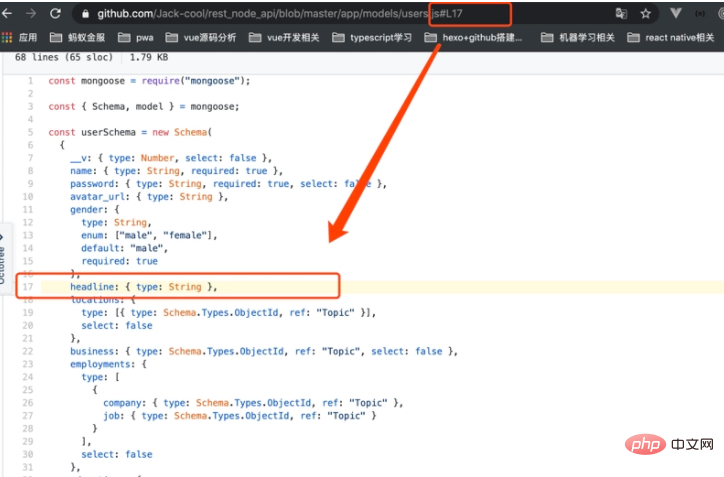Screen dimensions: 724x477
Task: Select line number 11
Action: click(28, 210)
